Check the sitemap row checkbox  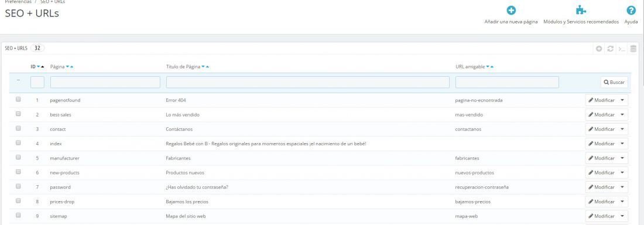click(x=18, y=215)
